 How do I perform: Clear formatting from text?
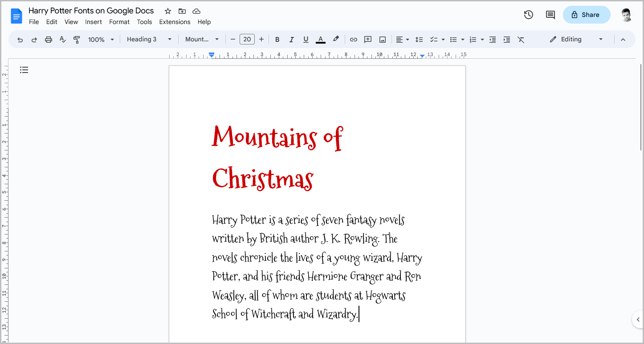[521, 39]
